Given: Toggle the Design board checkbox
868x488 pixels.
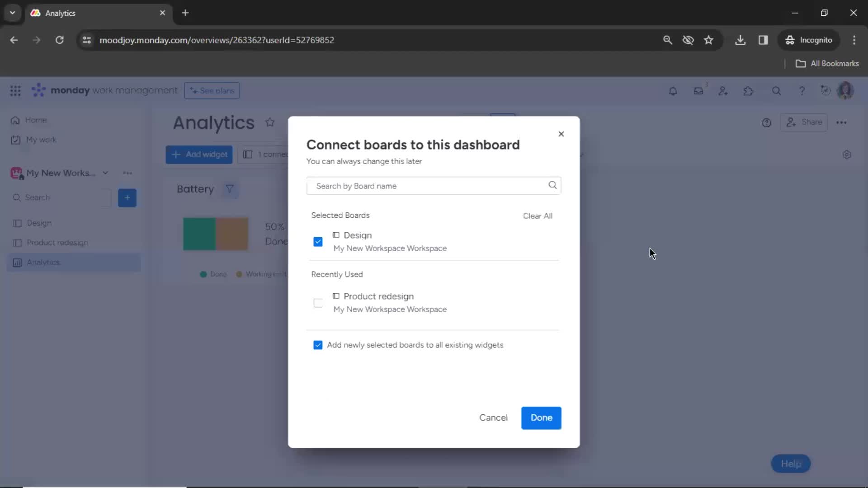Looking at the screenshot, I should click(x=318, y=241).
